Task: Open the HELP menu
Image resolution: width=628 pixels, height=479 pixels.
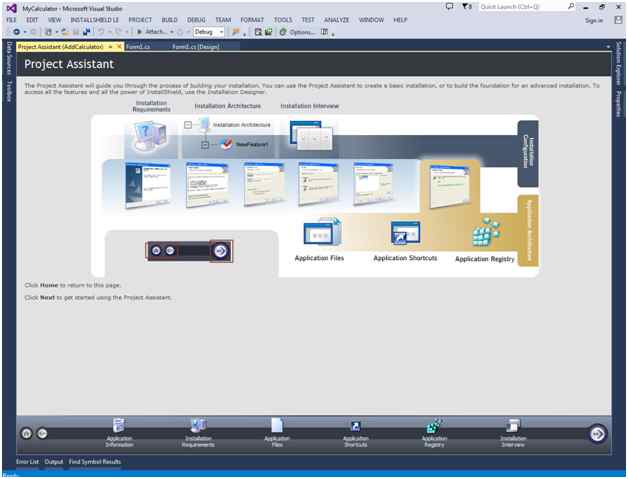Action: [x=400, y=20]
